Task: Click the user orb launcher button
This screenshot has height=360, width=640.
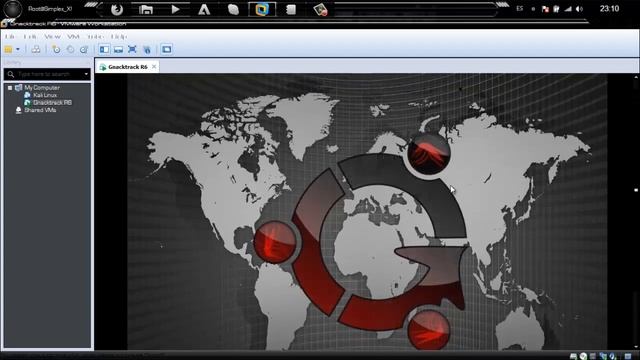Action: [x=13, y=9]
